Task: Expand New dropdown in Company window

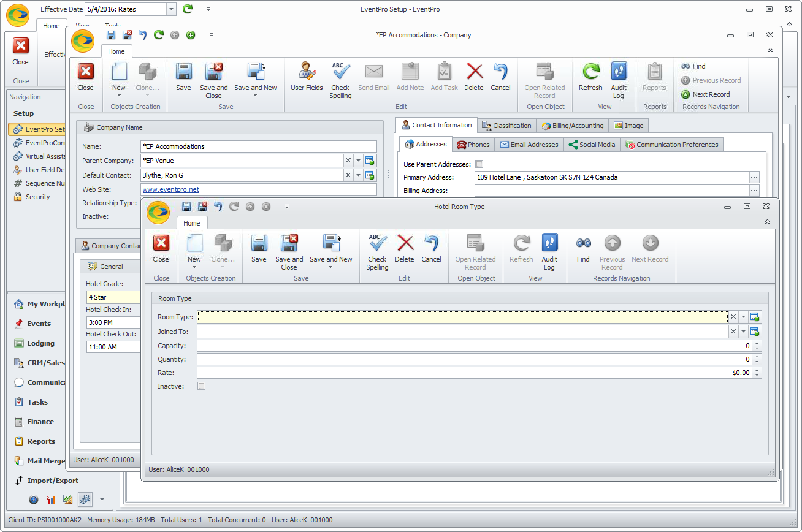Action: (x=119, y=95)
